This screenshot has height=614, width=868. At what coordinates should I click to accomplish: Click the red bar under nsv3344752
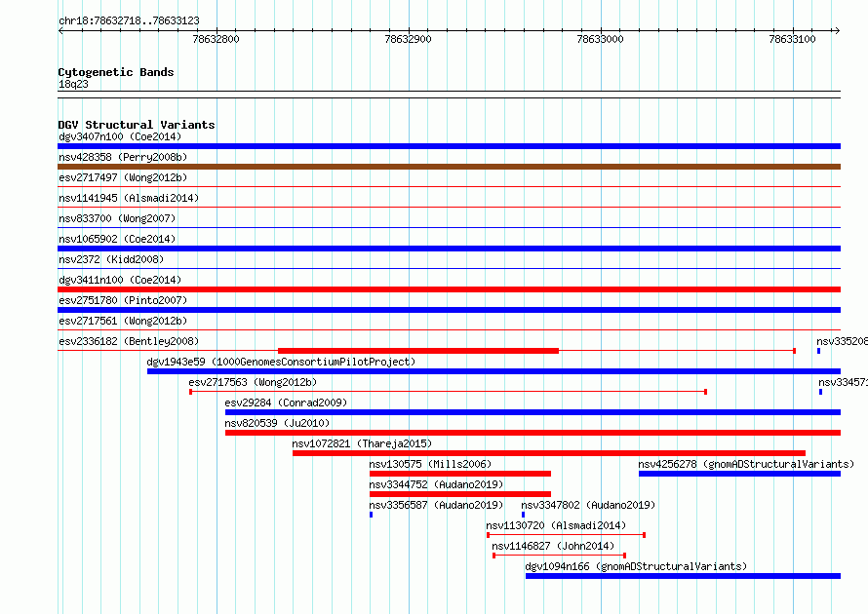(460, 494)
